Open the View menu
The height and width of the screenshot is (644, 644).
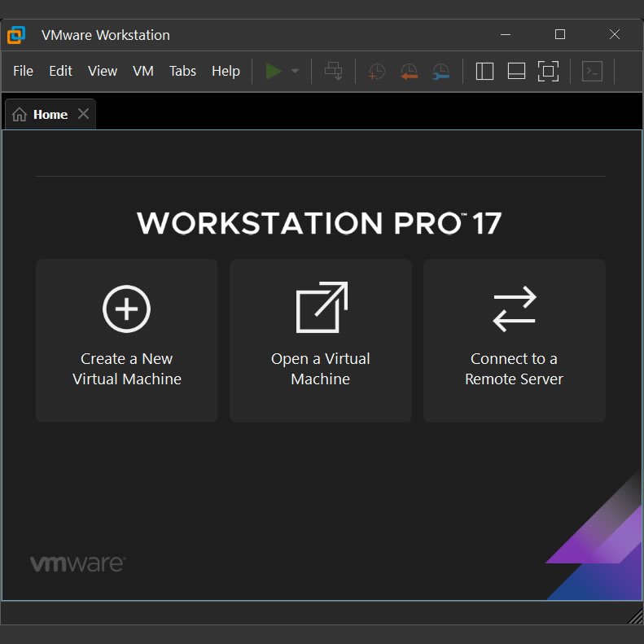(103, 71)
